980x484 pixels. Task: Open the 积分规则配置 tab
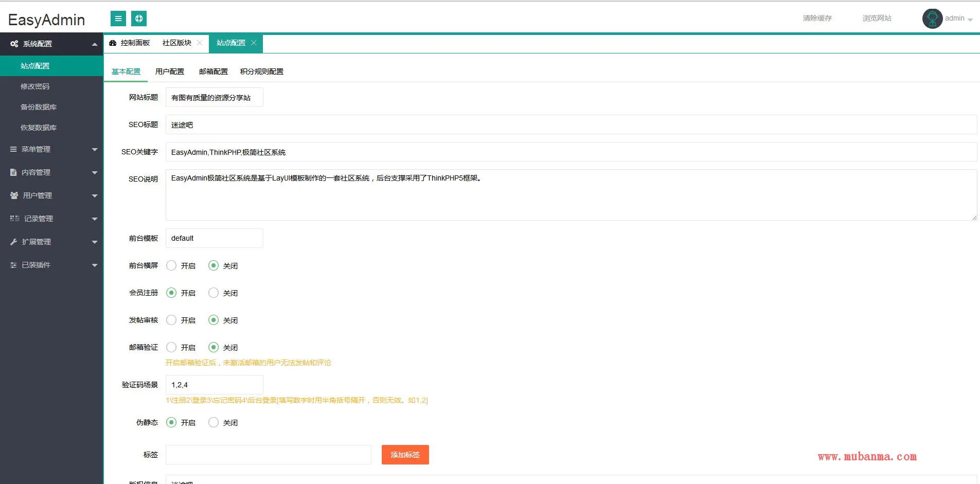(261, 71)
